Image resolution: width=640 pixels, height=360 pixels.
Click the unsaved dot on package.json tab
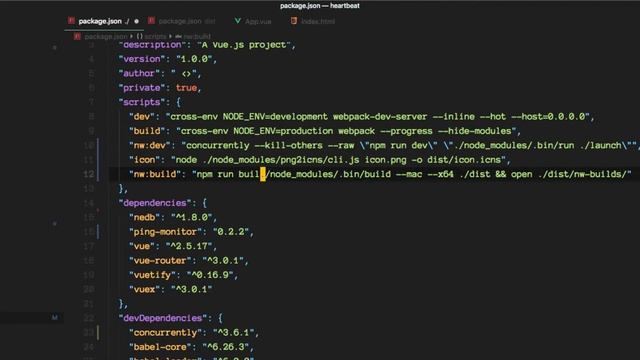point(136,21)
